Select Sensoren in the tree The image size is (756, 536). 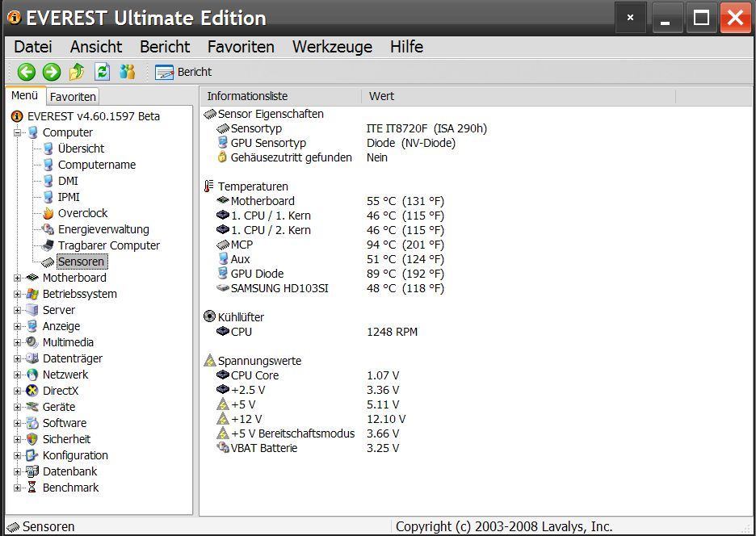(x=81, y=262)
